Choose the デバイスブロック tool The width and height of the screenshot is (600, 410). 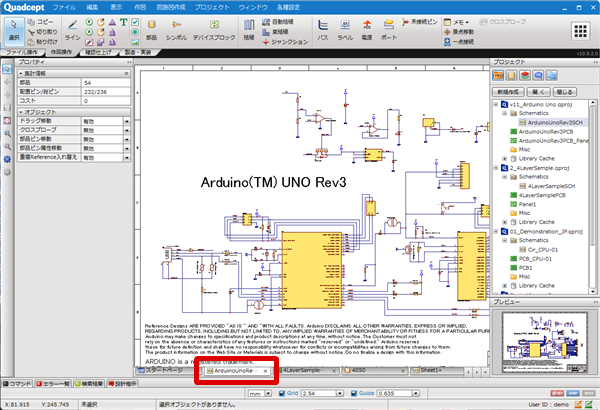click(x=214, y=30)
